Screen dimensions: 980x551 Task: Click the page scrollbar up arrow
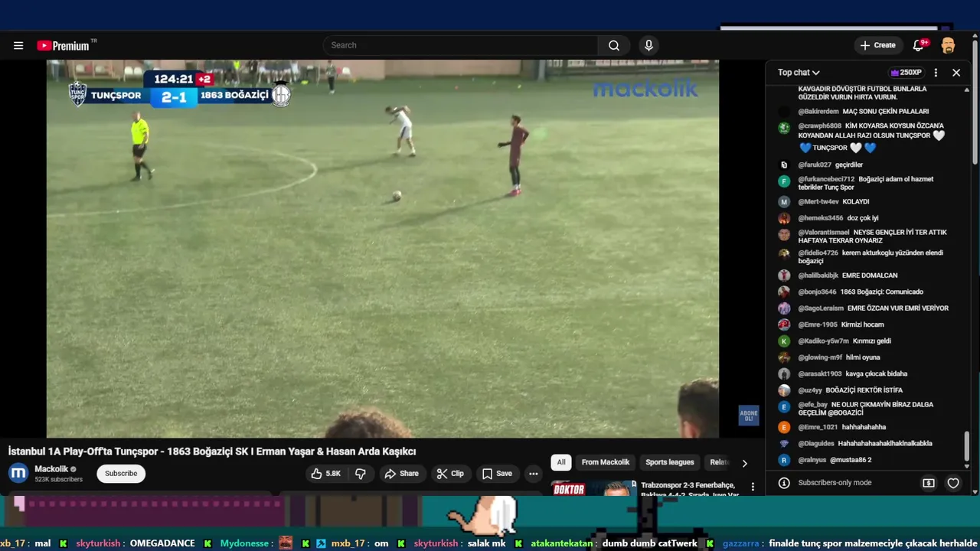(975, 34)
